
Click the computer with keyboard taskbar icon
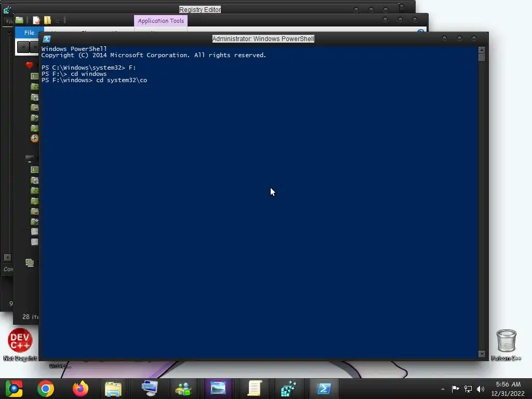click(x=149, y=389)
